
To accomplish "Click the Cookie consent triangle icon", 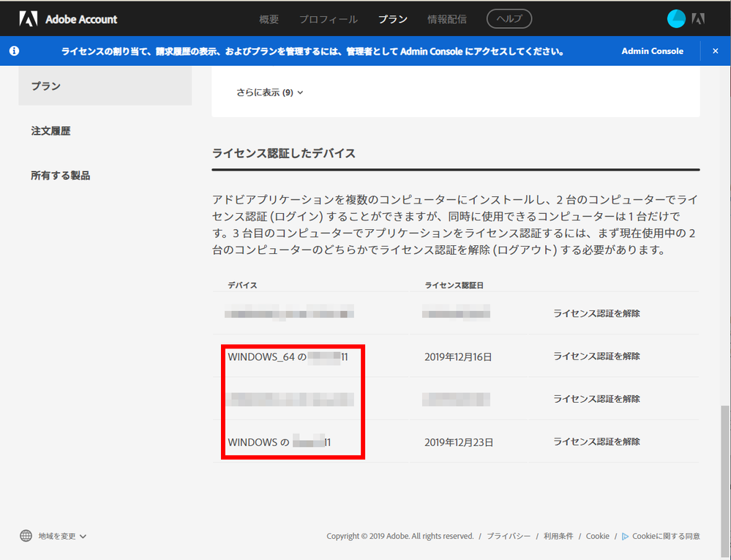I will pos(625,537).
